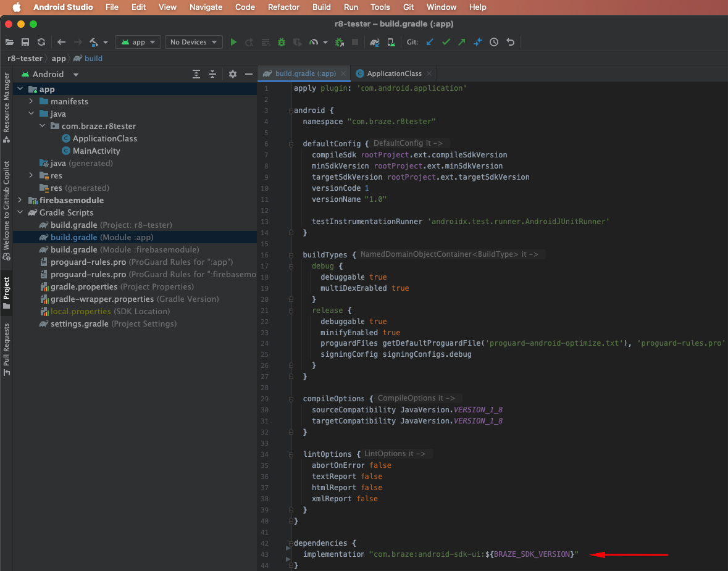728x571 pixels.
Task: Collapse the app module tree node
Action: click(x=20, y=89)
